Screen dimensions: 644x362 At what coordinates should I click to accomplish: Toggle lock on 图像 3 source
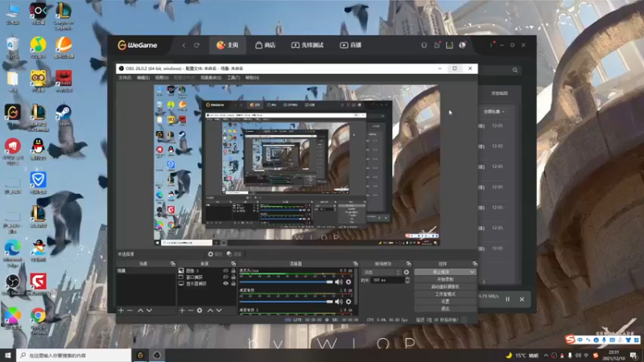click(233, 271)
